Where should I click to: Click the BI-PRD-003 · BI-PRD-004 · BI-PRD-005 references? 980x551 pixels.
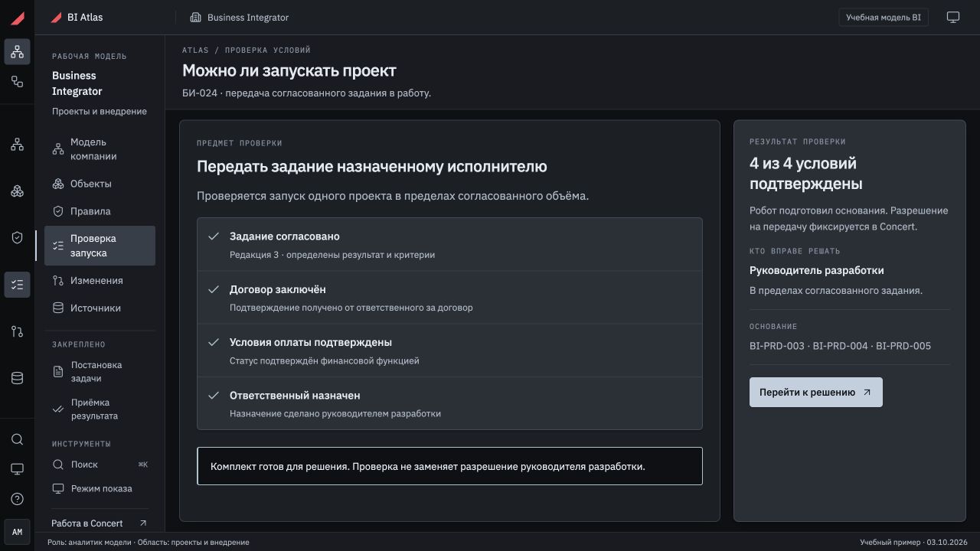tap(840, 346)
